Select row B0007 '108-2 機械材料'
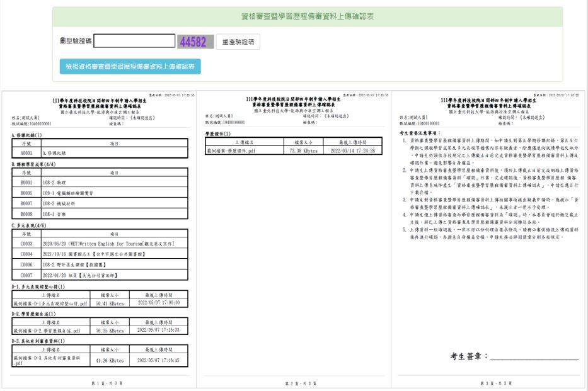 100,203
